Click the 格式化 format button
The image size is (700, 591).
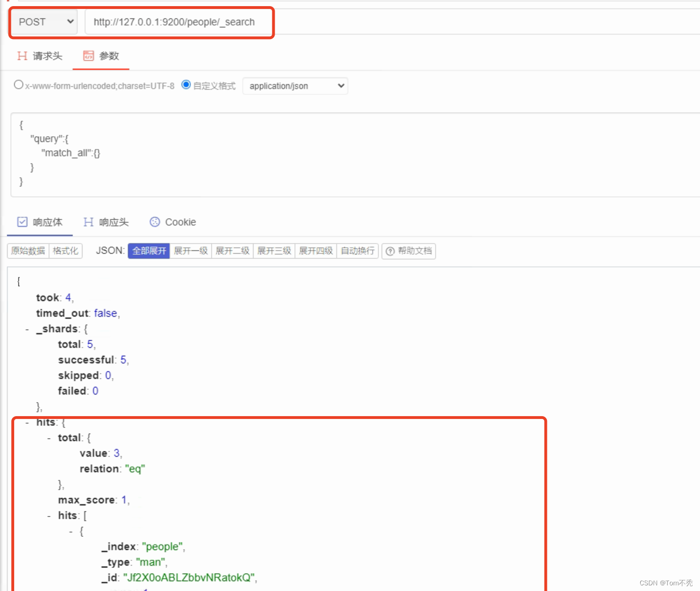pos(65,251)
